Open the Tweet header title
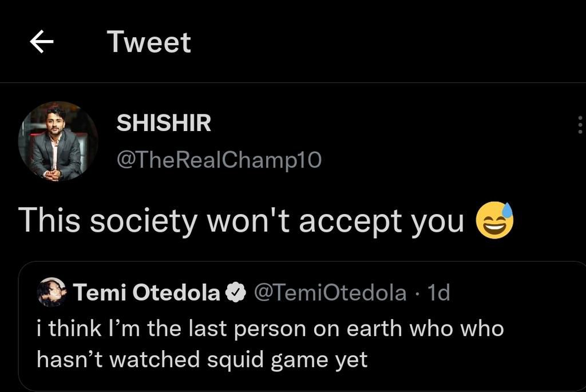 point(149,40)
